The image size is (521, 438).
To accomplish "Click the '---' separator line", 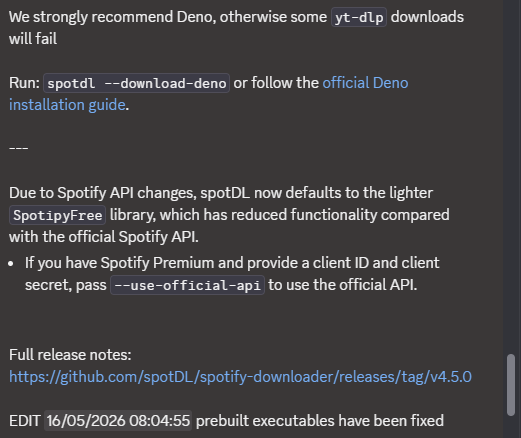I will click(19, 148).
